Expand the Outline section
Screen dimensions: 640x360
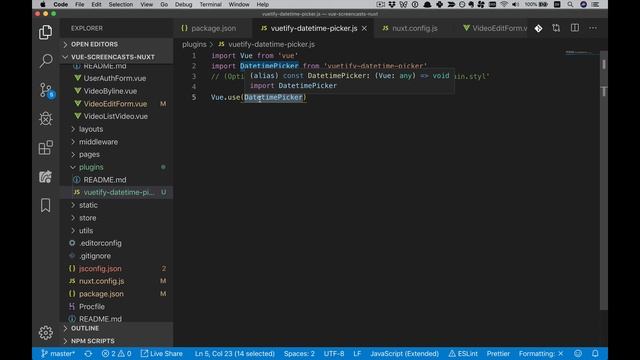116,328
